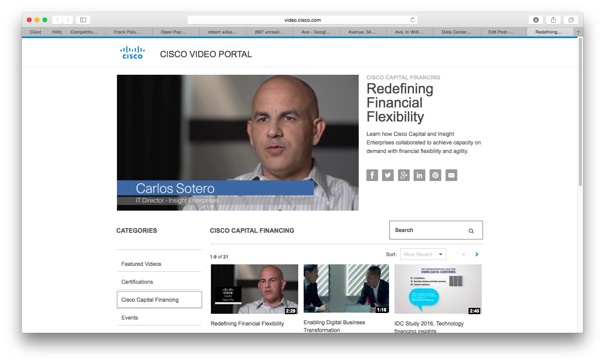Pin video using the Pinterest icon

pos(435,175)
